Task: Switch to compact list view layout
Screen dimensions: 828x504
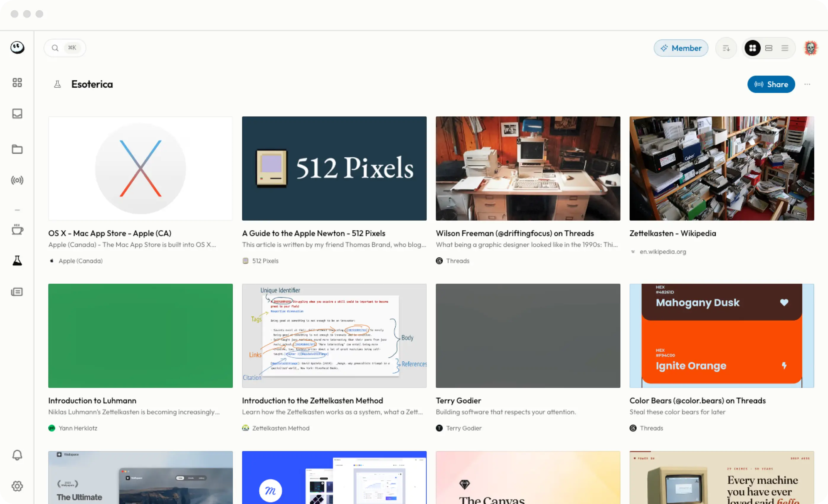Action: pyautogui.click(x=785, y=48)
